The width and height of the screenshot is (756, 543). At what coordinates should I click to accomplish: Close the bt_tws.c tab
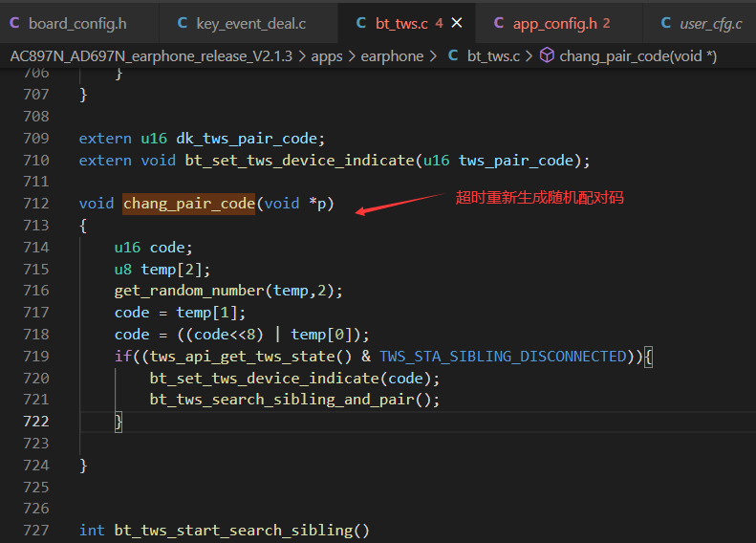457,23
